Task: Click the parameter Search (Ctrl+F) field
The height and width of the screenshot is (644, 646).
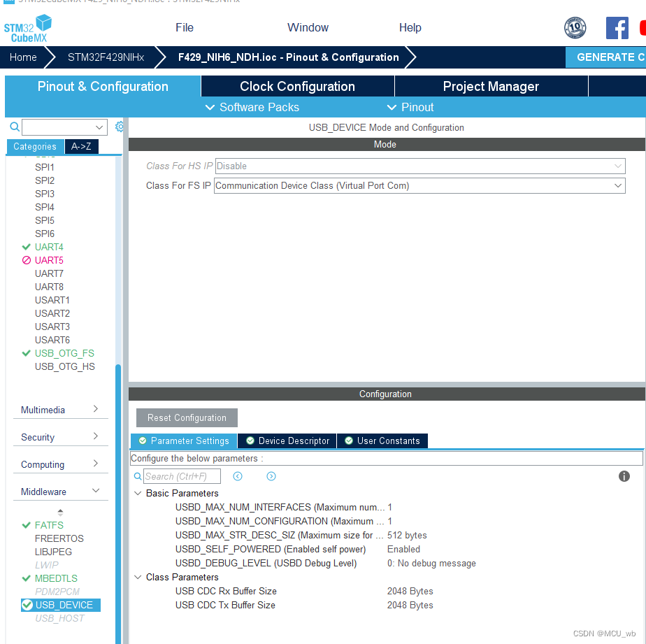Action: [182, 476]
